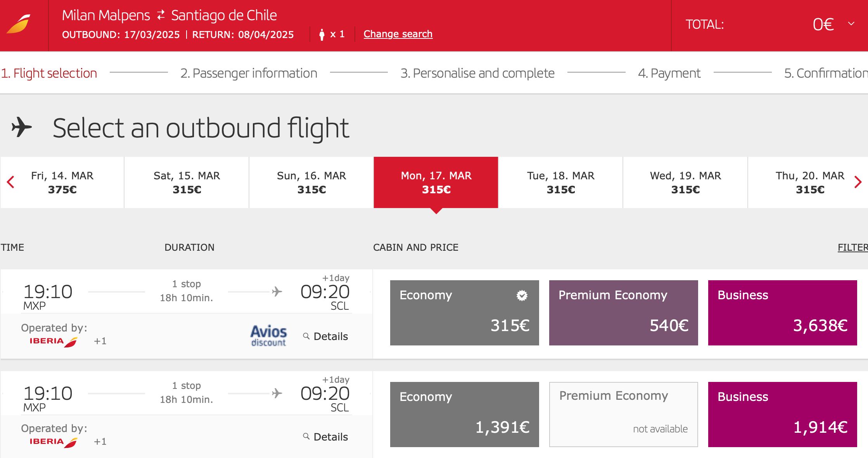The image size is (868, 458).
Task: Click the Passenger information step
Action: (249, 73)
